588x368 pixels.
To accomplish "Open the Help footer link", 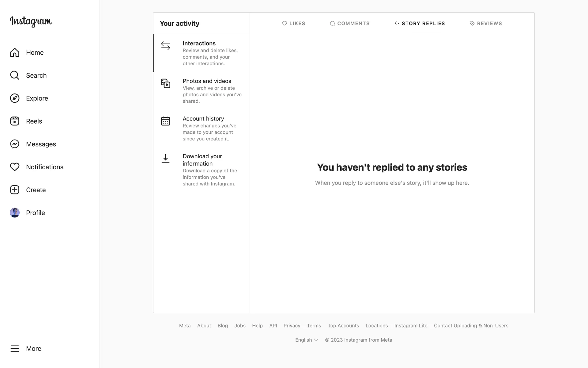I will tap(257, 326).
